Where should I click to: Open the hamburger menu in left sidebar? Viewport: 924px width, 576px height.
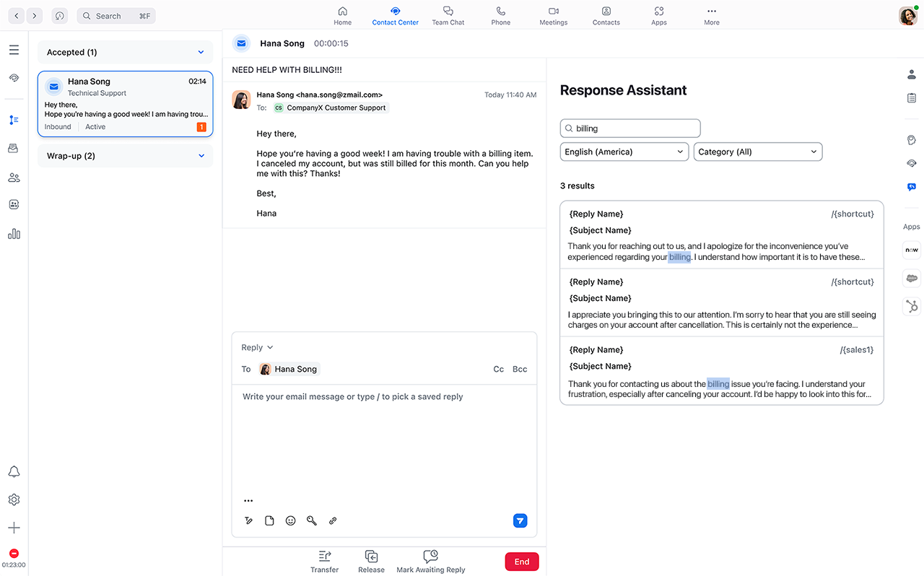coord(14,50)
